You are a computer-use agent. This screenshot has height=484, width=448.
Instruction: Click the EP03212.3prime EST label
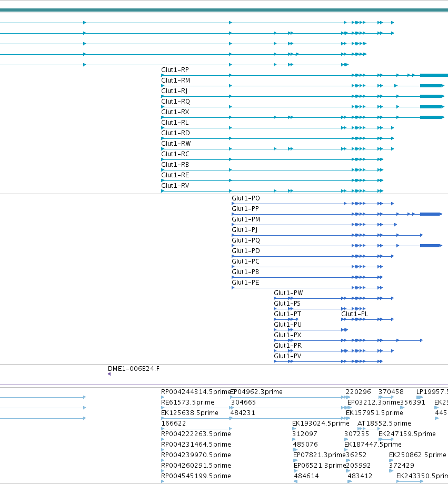click(x=374, y=402)
